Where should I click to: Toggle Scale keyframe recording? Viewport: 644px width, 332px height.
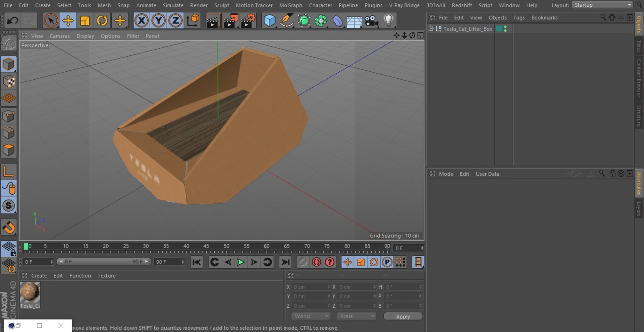click(x=361, y=262)
